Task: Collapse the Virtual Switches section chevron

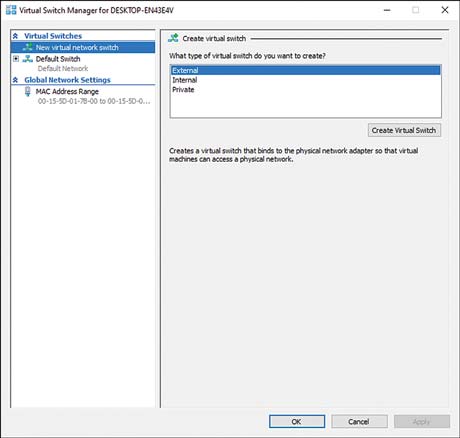Action: pos(15,36)
